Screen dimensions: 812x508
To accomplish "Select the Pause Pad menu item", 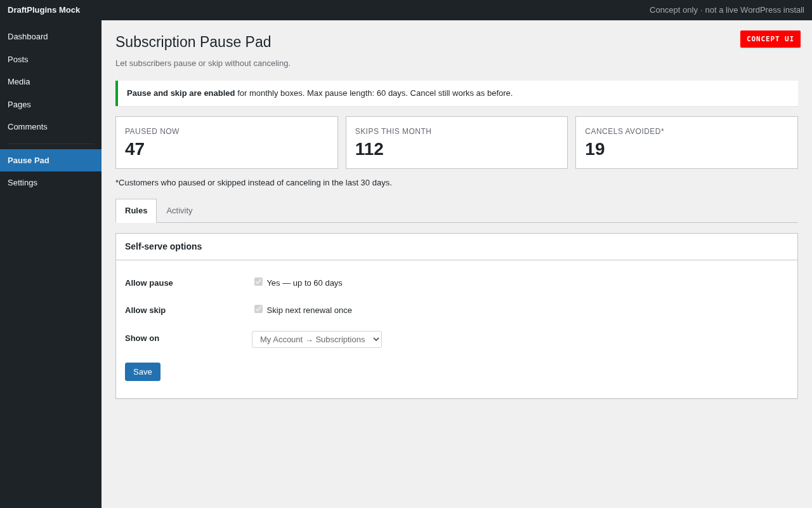I will (x=51, y=161).
